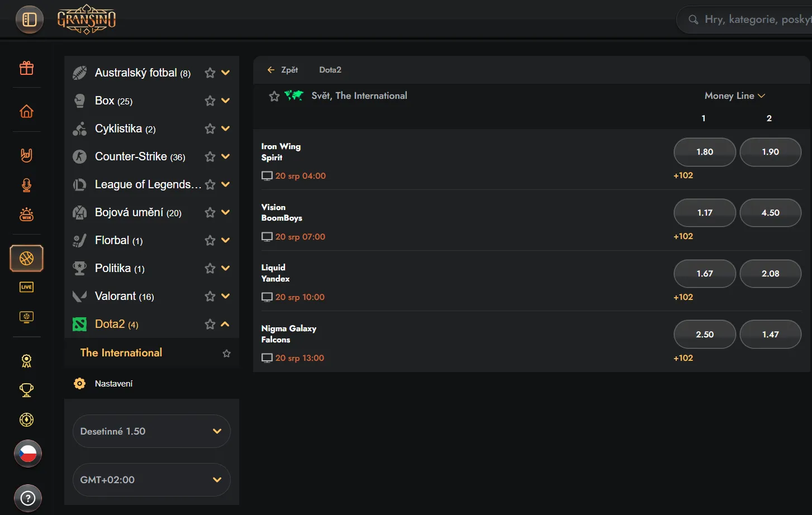Click the stream monitor icon for Liquid match
The height and width of the screenshot is (515, 812).
point(267,297)
